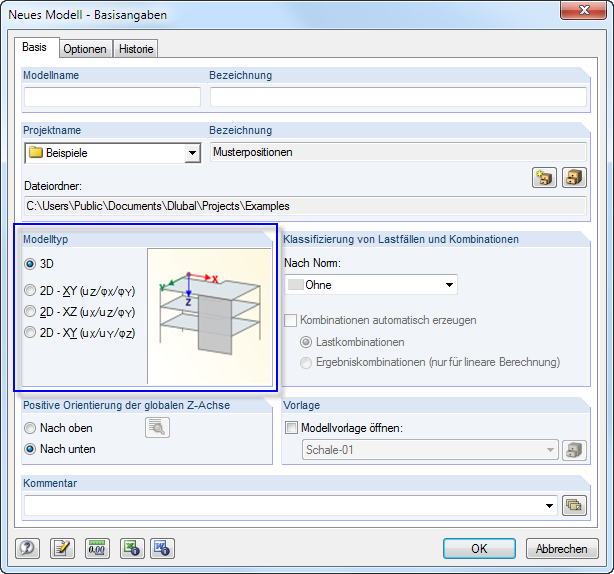Choose Nach unten Z-axis orientation
This screenshot has height=574, width=614.
30,449
